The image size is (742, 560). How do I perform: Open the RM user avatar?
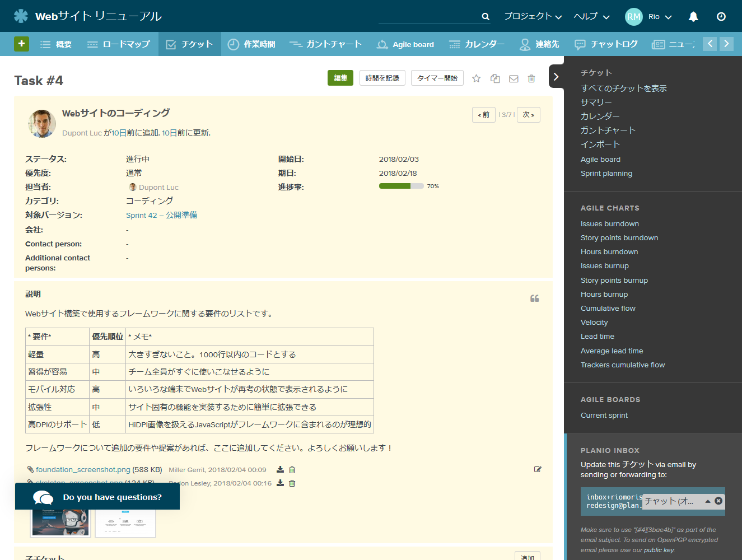pyautogui.click(x=633, y=16)
